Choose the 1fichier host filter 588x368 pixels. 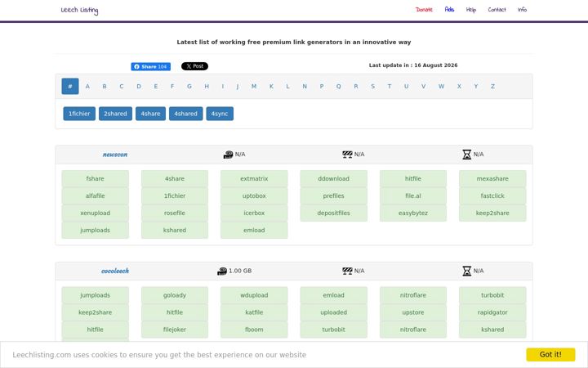point(79,114)
